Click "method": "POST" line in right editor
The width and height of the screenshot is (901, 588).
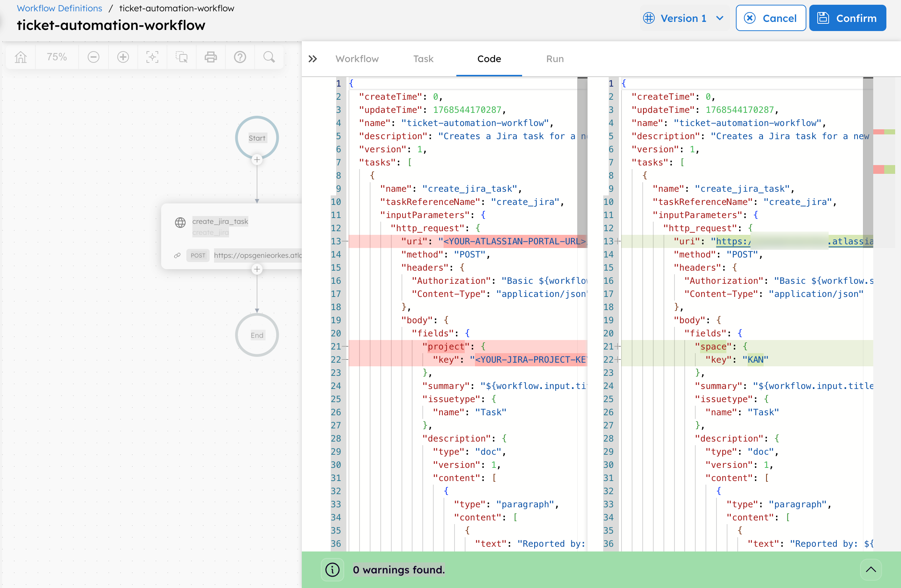718,255
